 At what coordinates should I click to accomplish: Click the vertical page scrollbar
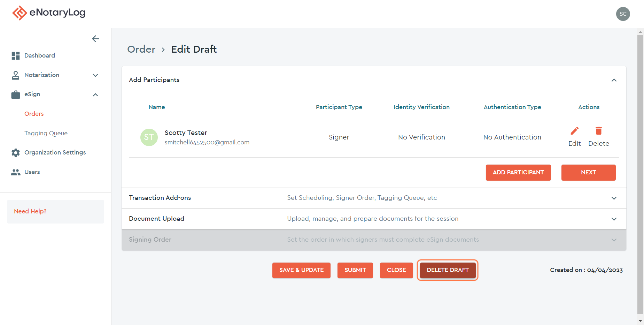coord(640,174)
